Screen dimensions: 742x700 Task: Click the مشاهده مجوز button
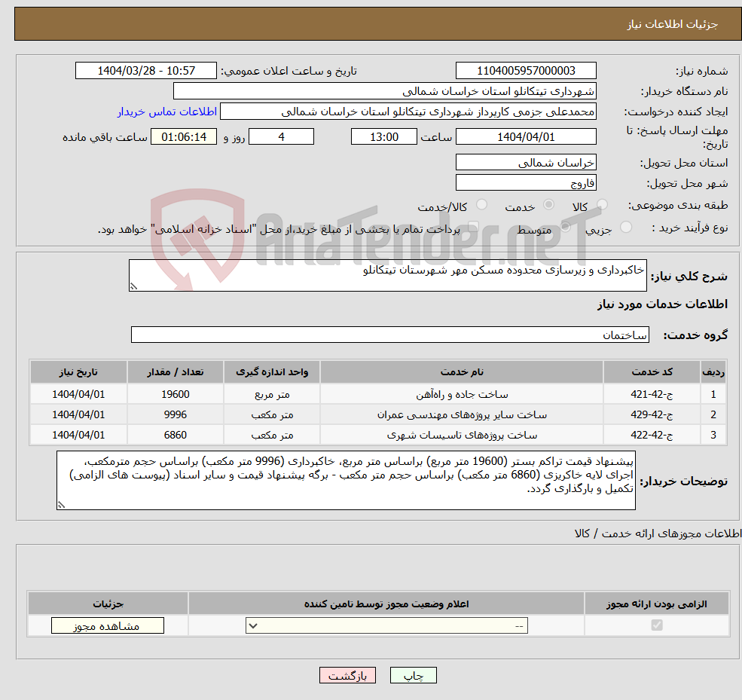[x=107, y=625]
